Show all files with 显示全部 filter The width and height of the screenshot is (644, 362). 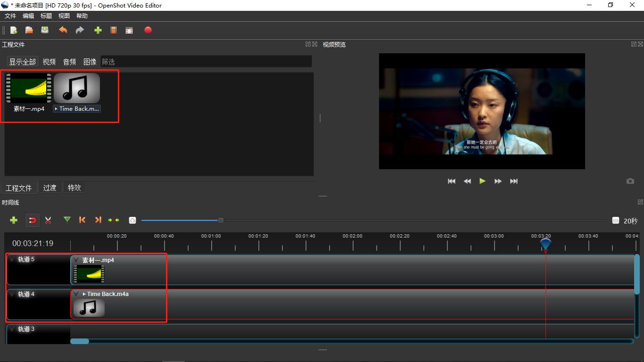point(22,62)
